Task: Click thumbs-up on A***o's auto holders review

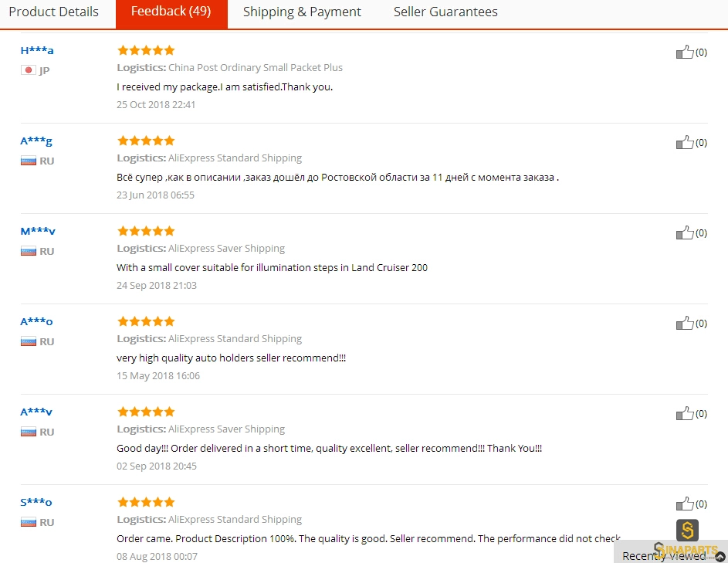Action: (x=685, y=323)
